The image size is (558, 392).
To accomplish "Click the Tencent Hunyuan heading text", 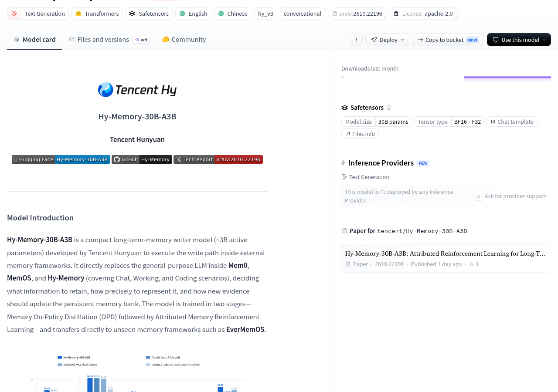I will click(137, 139).
